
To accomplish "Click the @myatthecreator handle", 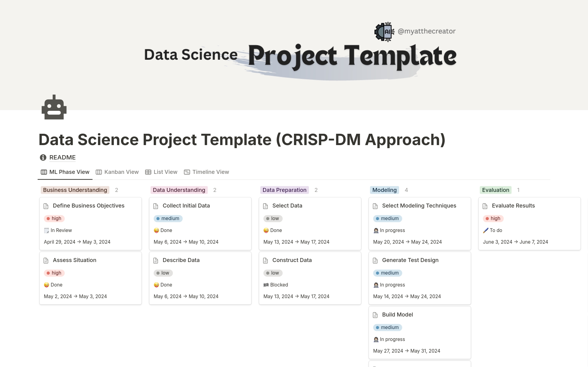I will coord(427,31).
